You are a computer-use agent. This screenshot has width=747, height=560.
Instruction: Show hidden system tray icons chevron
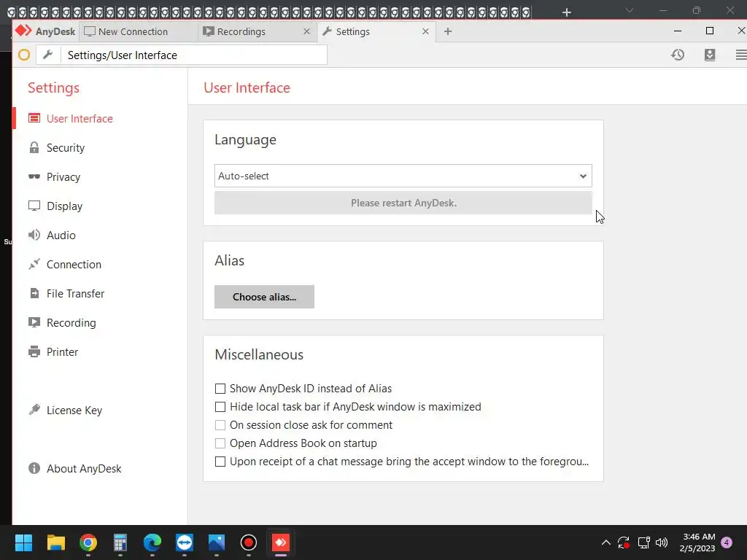[606, 542]
